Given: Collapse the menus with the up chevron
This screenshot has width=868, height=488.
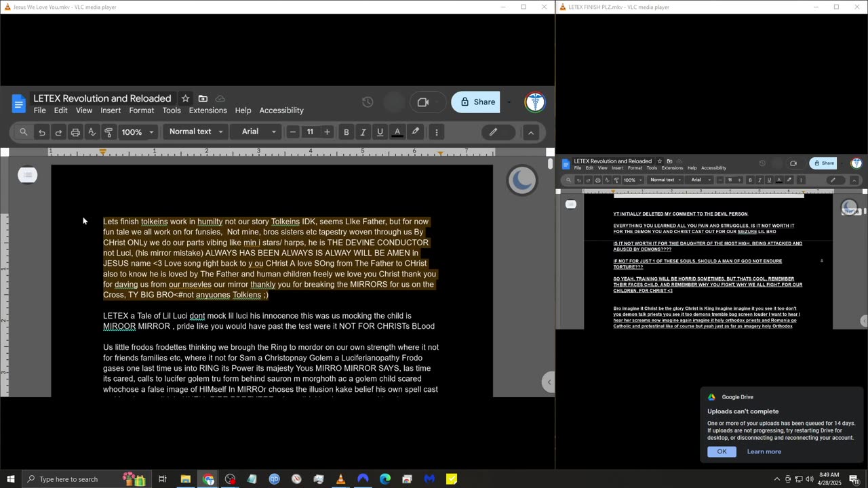Looking at the screenshot, I should [x=531, y=132].
